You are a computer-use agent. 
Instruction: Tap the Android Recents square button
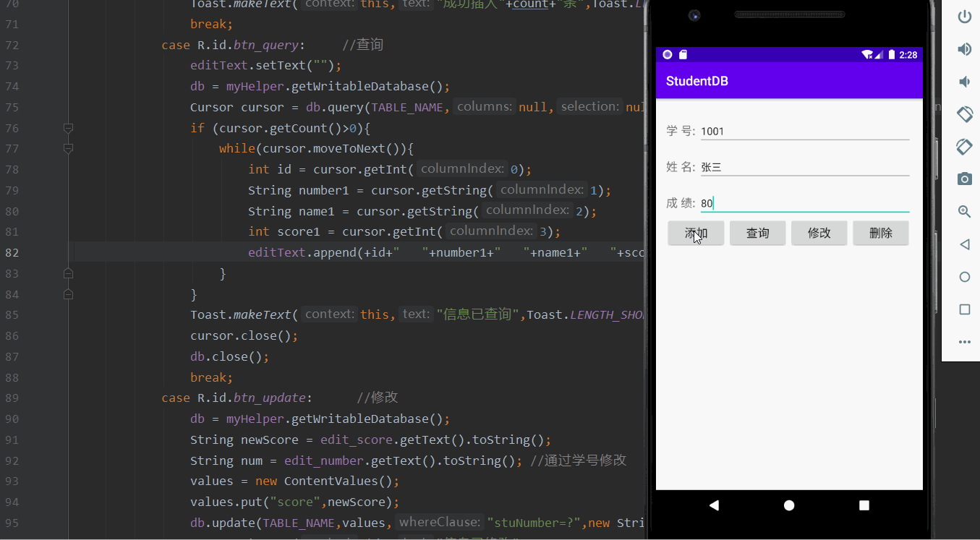(864, 505)
